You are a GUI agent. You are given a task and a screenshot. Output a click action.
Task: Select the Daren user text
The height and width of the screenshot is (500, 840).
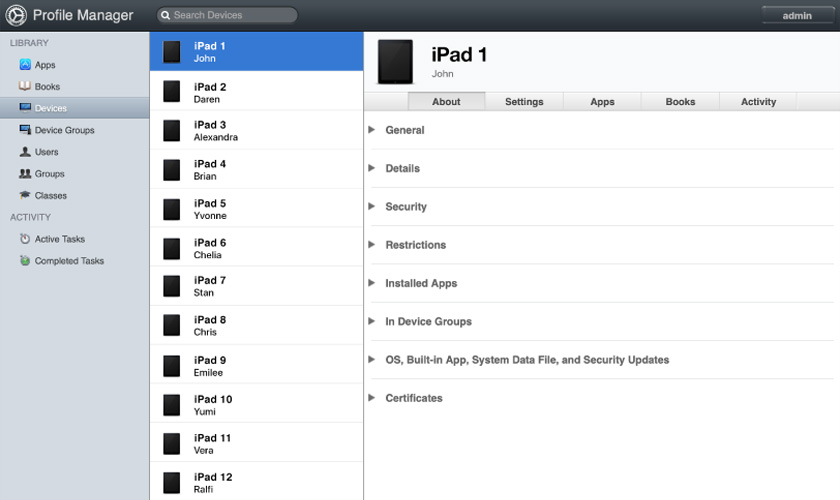207,99
